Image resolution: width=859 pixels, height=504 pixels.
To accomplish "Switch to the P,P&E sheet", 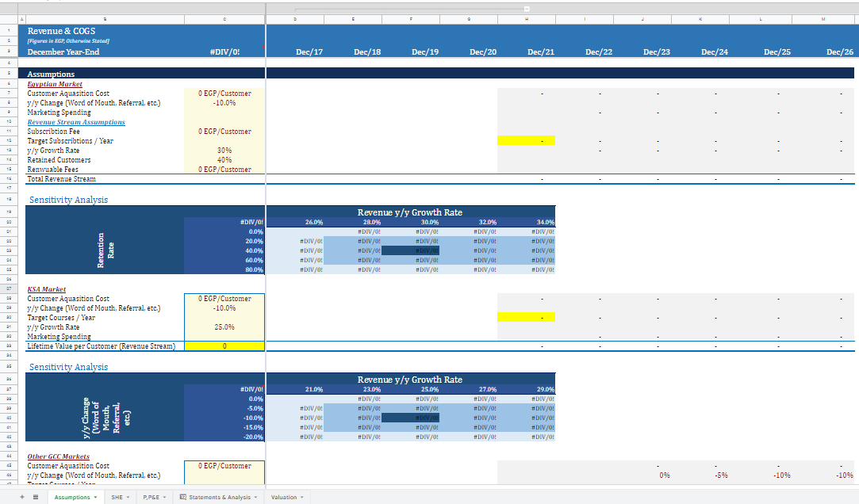I will click(151, 497).
